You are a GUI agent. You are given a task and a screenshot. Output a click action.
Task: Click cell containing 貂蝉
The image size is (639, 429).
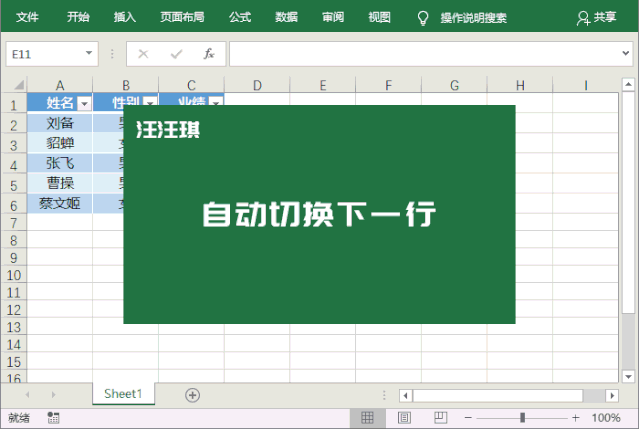click(x=60, y=143)
